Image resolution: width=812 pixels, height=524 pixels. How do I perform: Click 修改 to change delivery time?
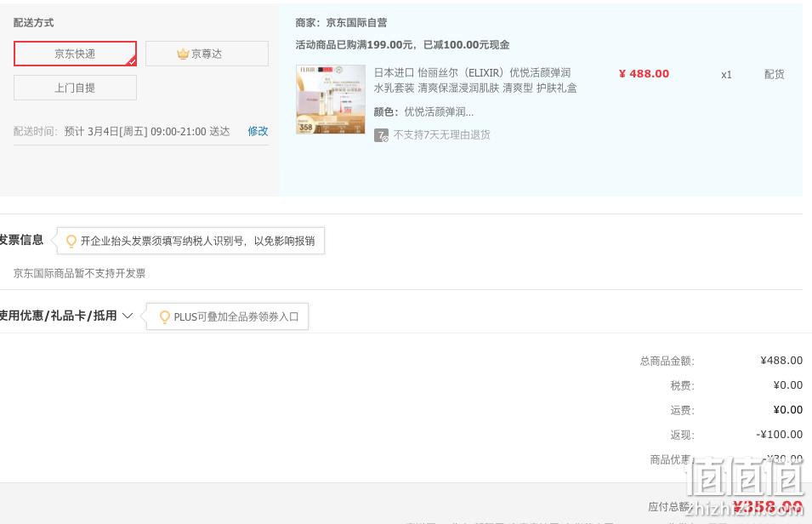click(x=258, y=131)
